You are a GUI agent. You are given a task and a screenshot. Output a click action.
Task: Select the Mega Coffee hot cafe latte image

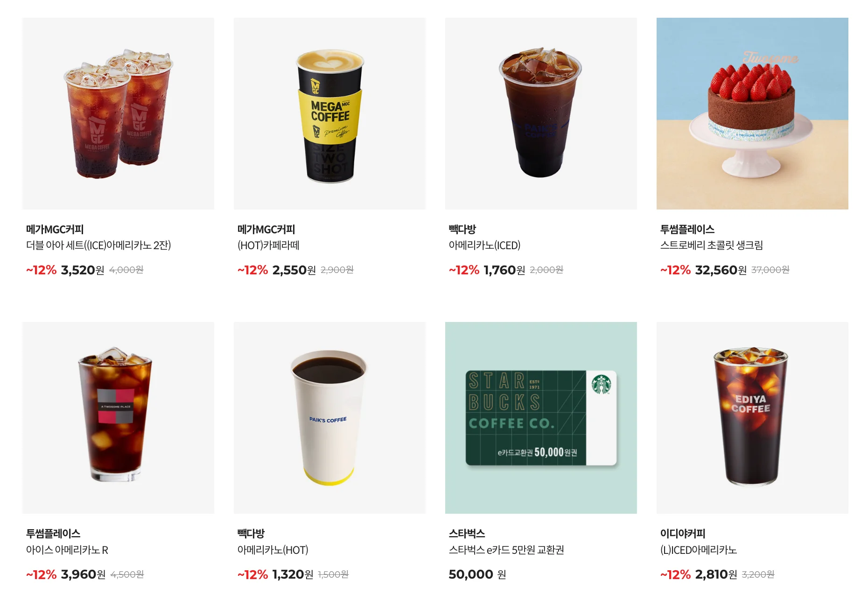tap(329, 113)
